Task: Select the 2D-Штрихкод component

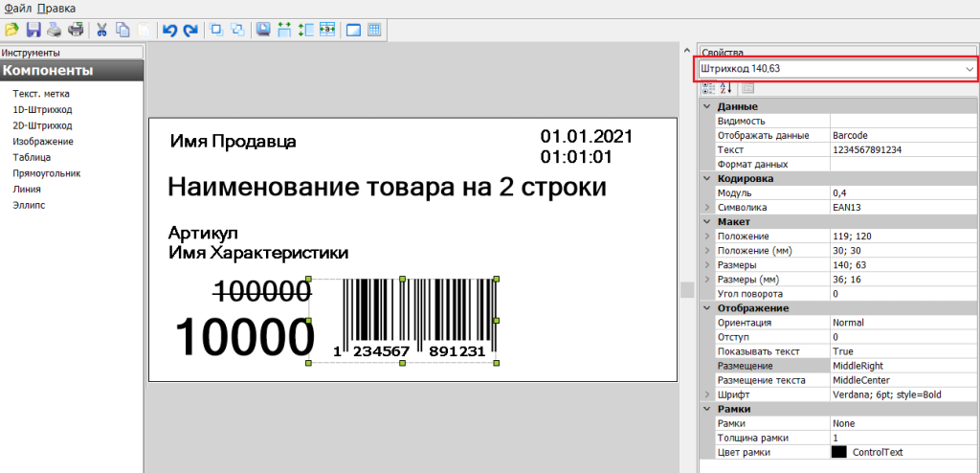Action: pyautogui.click(x=42, y=125)
